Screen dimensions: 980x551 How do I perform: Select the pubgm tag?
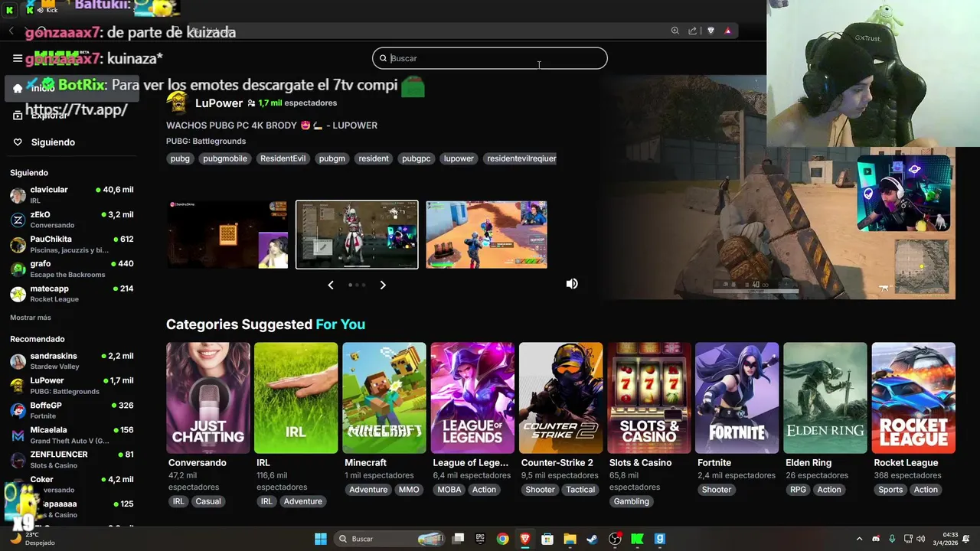332,158
